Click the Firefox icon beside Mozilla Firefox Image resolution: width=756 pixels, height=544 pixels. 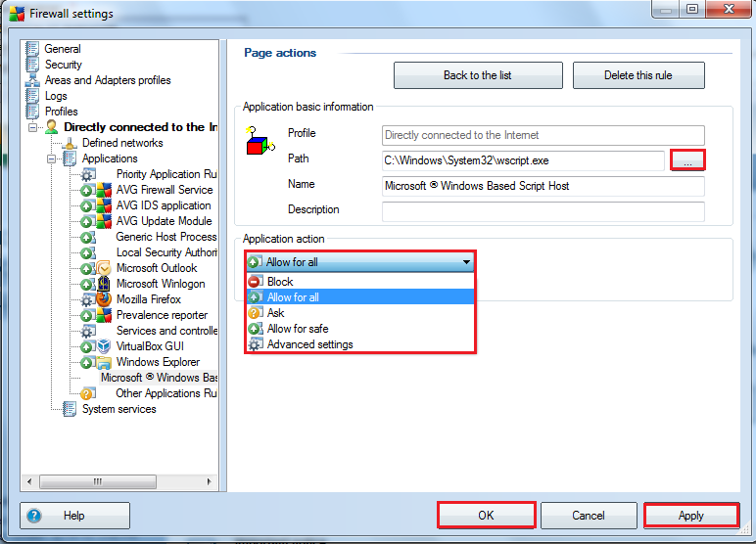tap(104, 299)
